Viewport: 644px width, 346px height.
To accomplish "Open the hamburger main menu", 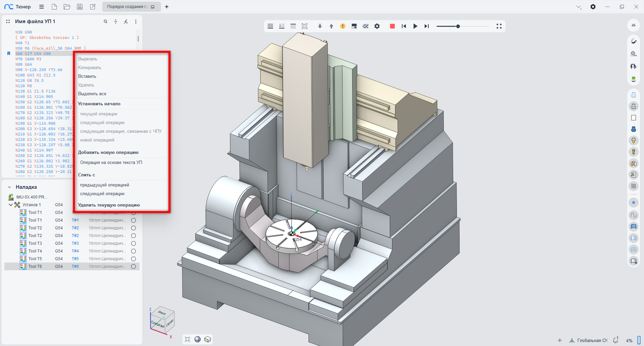I will tap(42, 7).
